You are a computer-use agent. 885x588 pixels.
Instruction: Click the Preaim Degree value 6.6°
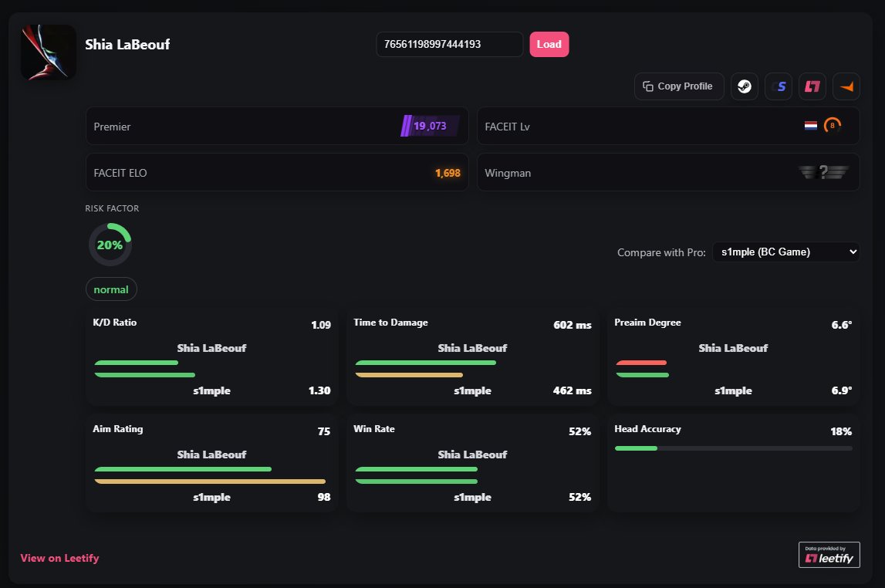pyautogui.click(x=842, y=325)
